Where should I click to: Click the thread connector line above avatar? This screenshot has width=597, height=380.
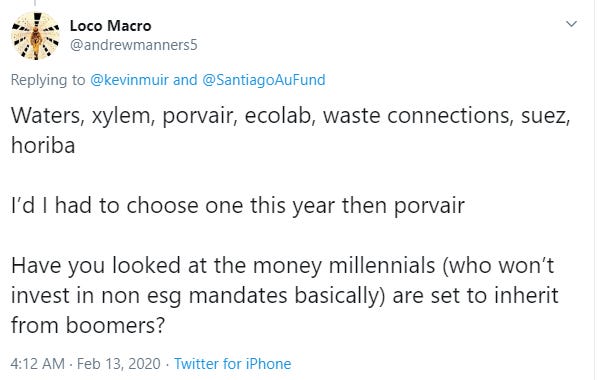[x=35, y=3]
